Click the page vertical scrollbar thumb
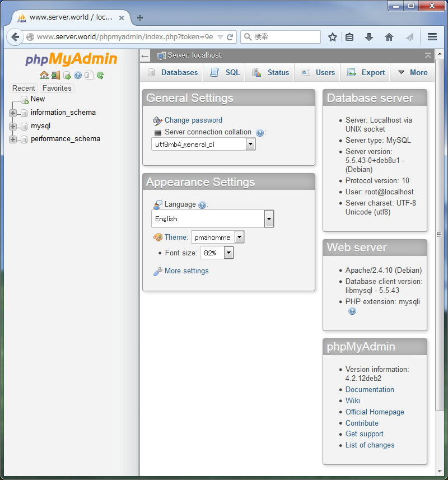The image size is (448, 480). coord(439,235)
